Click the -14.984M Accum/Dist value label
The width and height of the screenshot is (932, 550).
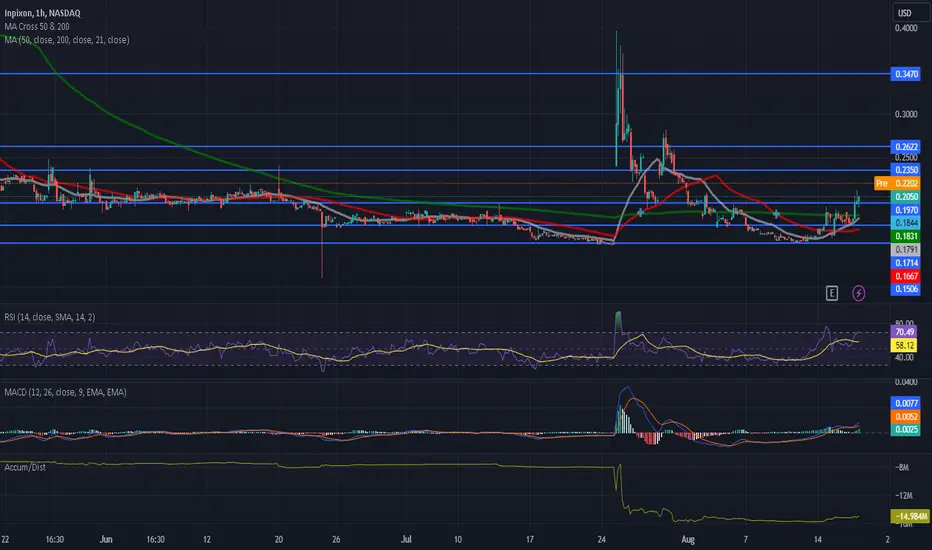(x=910, y=516)
